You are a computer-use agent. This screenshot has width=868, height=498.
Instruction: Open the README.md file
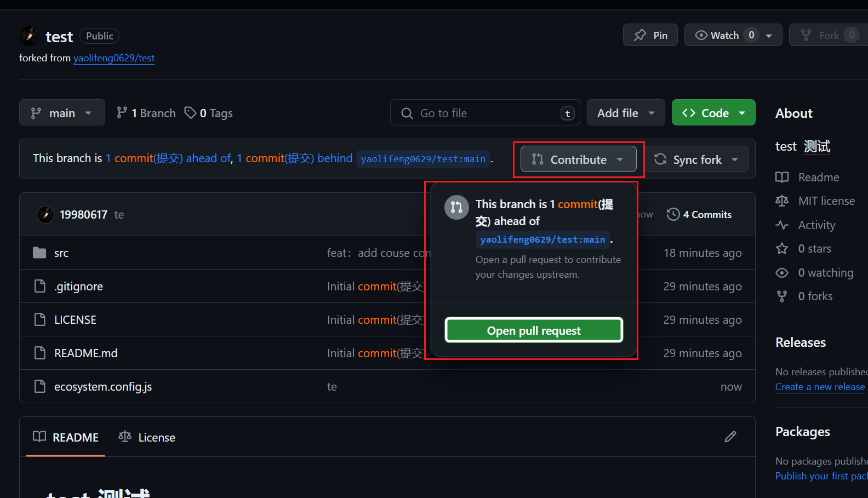(85, 353)
